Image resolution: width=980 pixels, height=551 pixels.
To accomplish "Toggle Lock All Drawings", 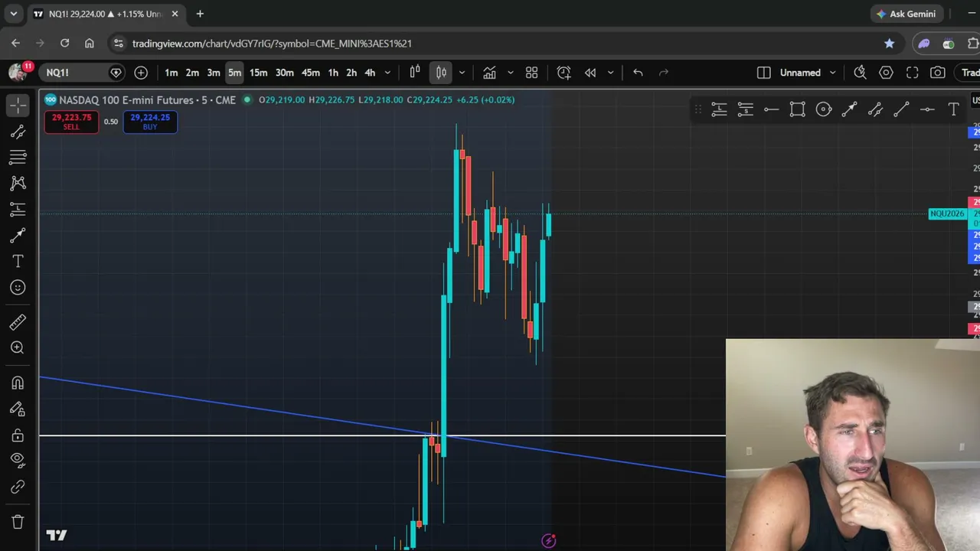I will click(18, 435).
